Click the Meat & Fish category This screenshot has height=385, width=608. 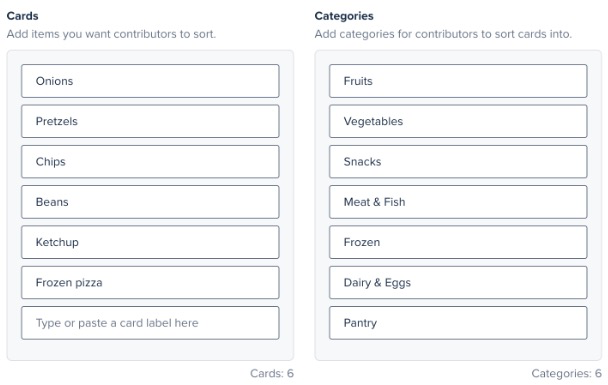pyautogui.click(x=458, y=202)
